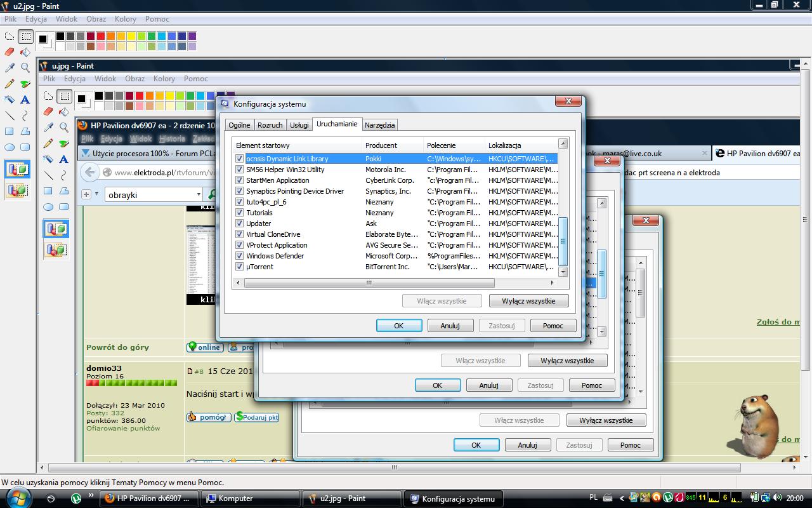The width and height of the screenshot is (812, 508).
Task: Select the Line tool in u2.jpg Paint toolbox
Action: [10, 116]
